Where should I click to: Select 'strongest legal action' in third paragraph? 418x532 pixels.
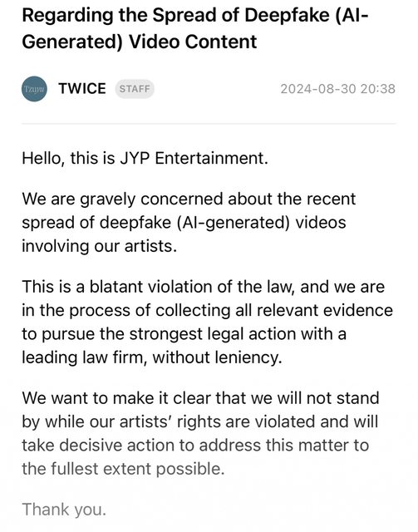(x=204, y=334)
